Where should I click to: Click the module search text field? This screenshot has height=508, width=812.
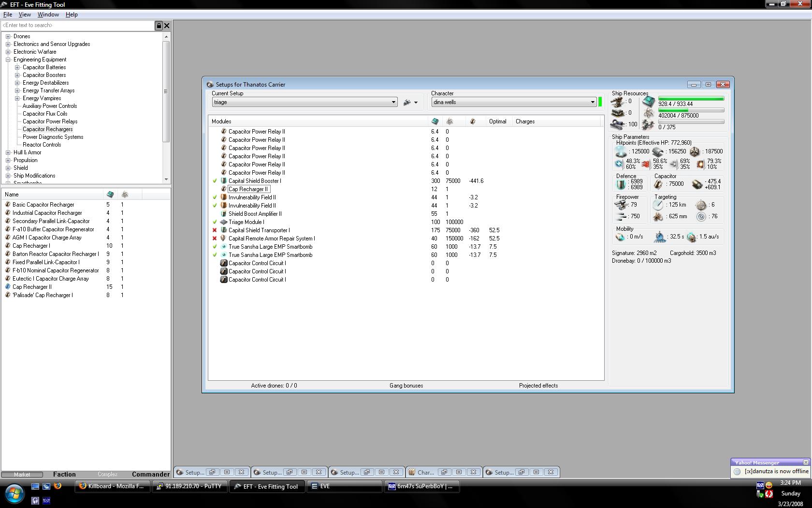point(77,26)
